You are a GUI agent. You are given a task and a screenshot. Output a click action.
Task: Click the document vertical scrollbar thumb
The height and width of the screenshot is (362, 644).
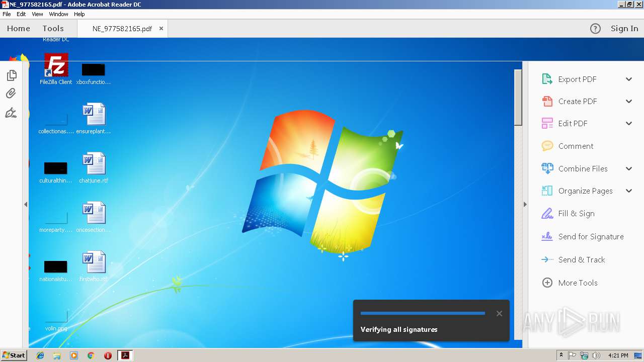518,97
